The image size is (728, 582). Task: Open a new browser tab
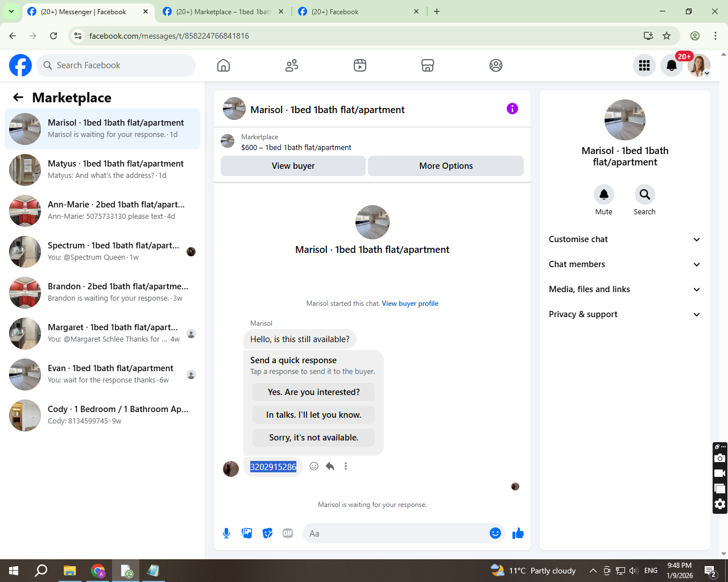pyautogui.click(x=437, y=11)
